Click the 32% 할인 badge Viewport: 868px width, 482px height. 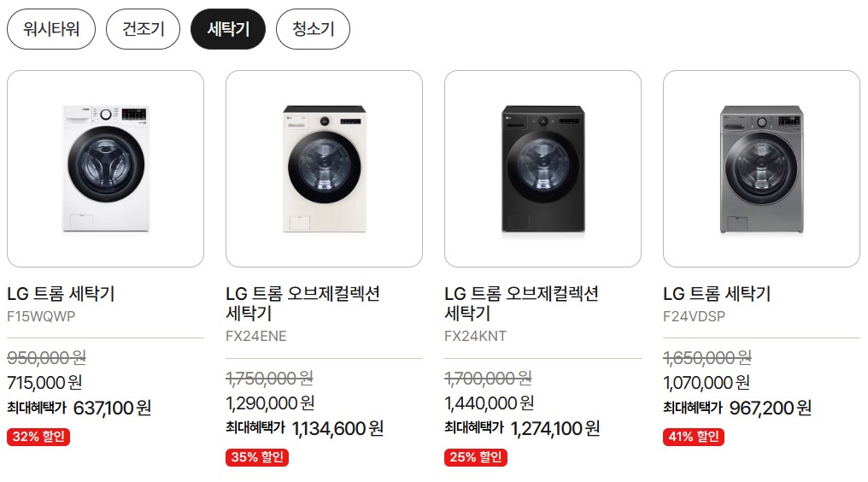(38, 437)
